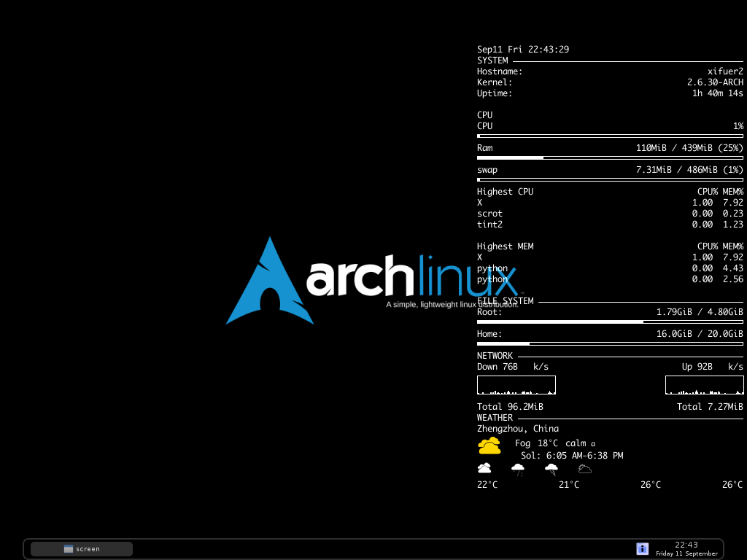747x560 pixels.
Task: Click the blue info tray icon
Action: (642, 548)
